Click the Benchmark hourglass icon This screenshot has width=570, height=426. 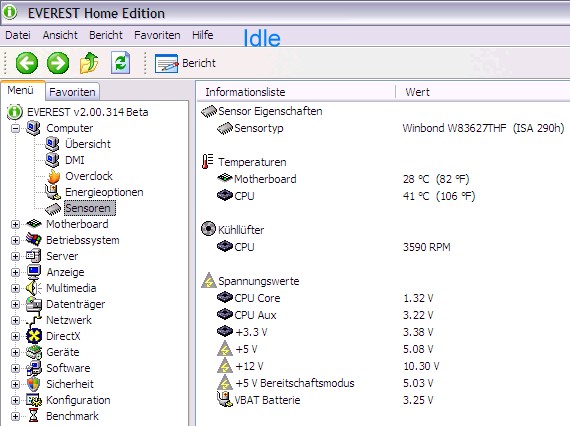pyautogui.click(x=33, y=416)
